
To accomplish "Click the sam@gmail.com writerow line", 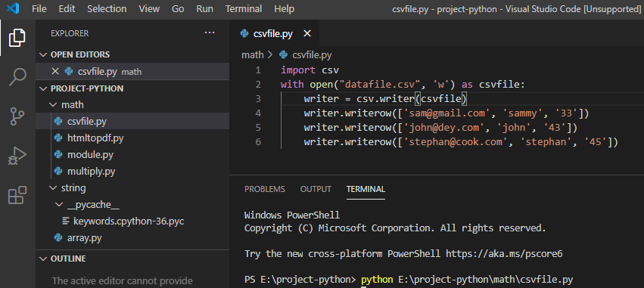I will (x=446, y=113).
